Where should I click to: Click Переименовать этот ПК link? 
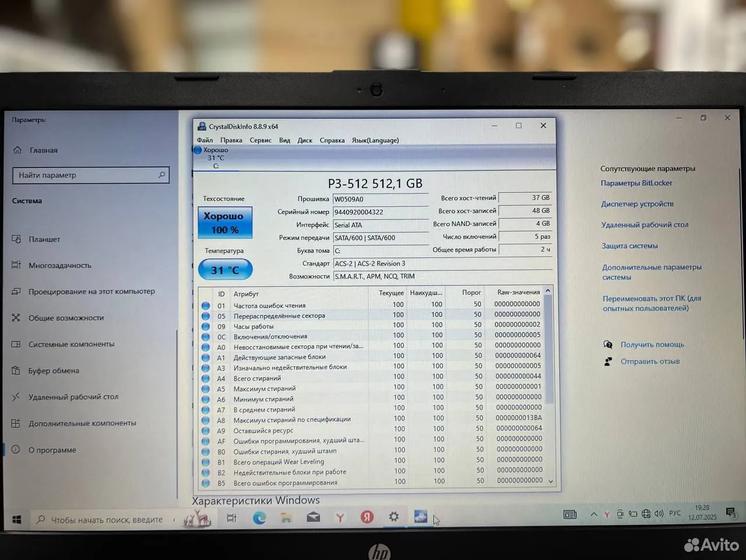pos(652,303)
